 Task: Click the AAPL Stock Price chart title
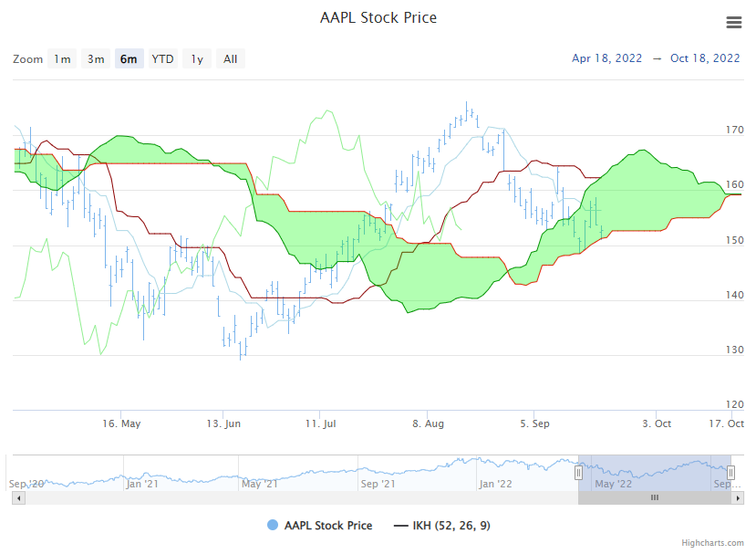pos(378,18)
